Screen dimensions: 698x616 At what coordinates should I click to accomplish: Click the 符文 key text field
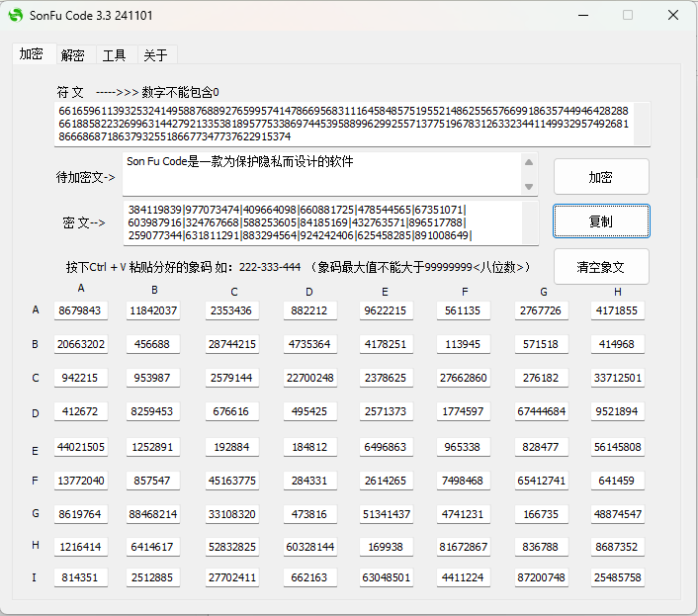[344, 124]
